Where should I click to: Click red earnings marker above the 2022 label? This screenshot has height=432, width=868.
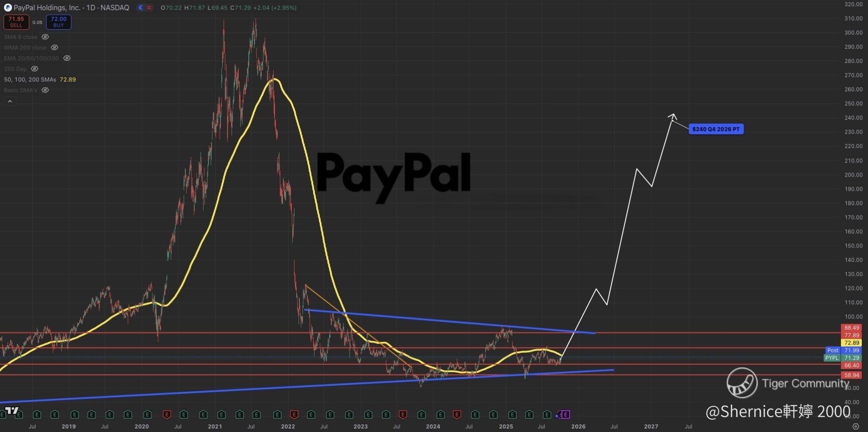pos(294,415)
